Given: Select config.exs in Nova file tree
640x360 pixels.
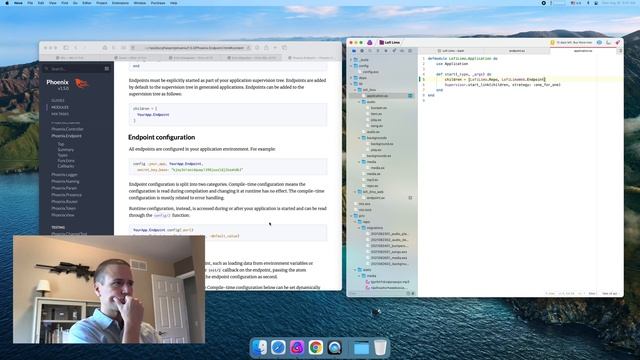Looking at the screenshot, I should [371, 72].
